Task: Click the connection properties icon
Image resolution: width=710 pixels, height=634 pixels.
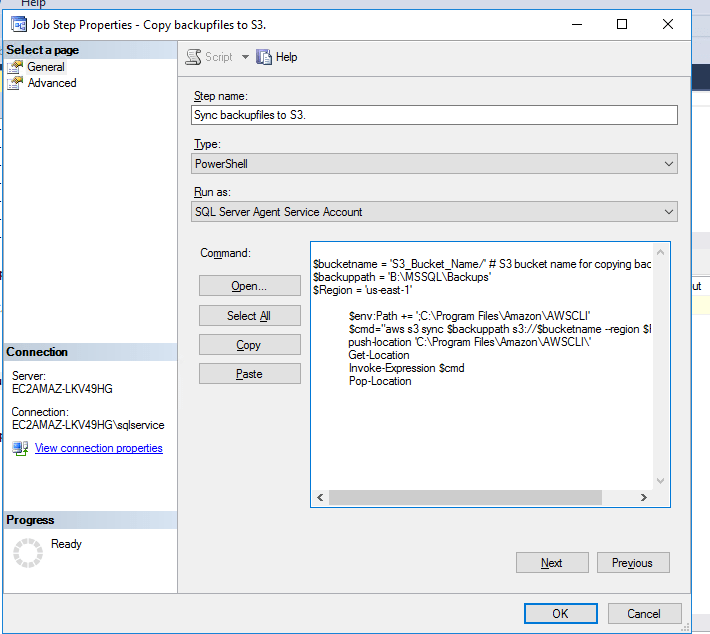Action: (x=20, y=449)
